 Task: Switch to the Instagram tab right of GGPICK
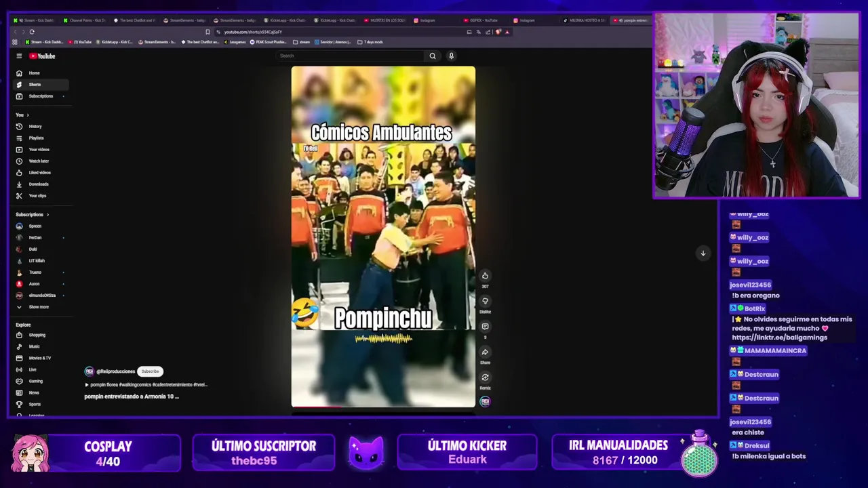pyautogui.click(x=526, y=20)
